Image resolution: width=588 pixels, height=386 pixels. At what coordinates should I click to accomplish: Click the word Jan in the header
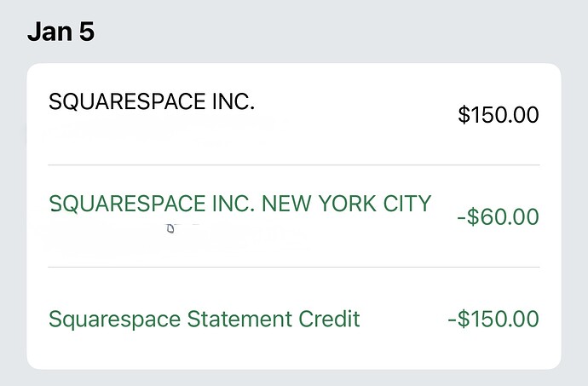47,32
